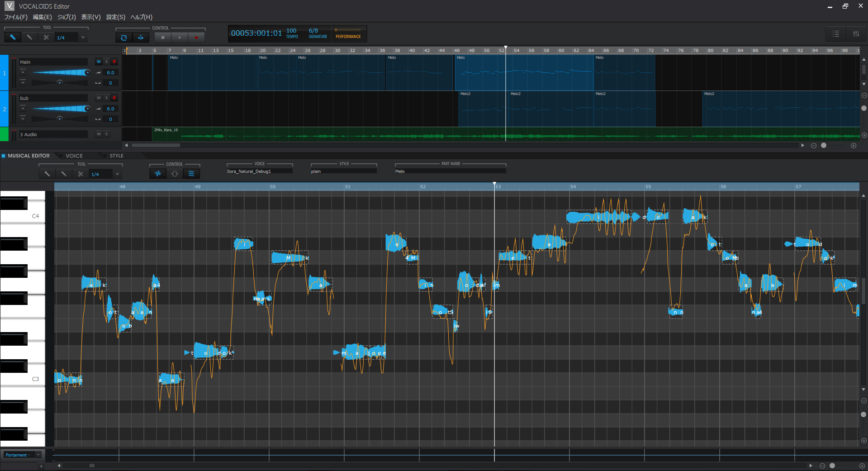868x471 pixels.
Task: Adjust the Sub track volume slider
Action: (x=60, y=109)
